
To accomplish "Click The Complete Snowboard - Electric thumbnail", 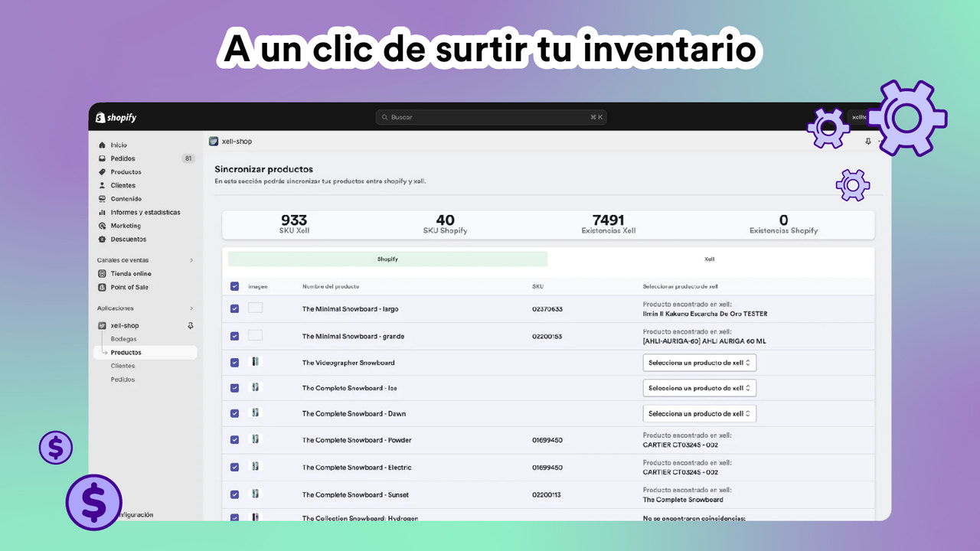I will tap(255, 466).
